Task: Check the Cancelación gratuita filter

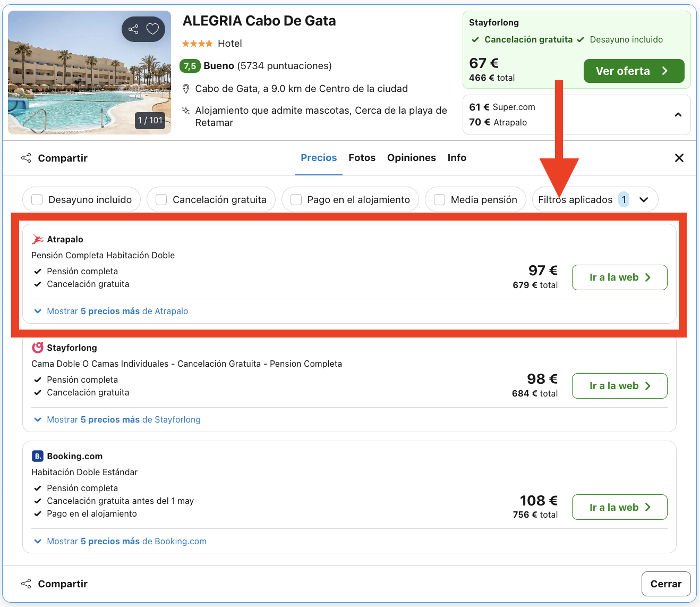Action: pyautogui.click(x=161, y=200)
